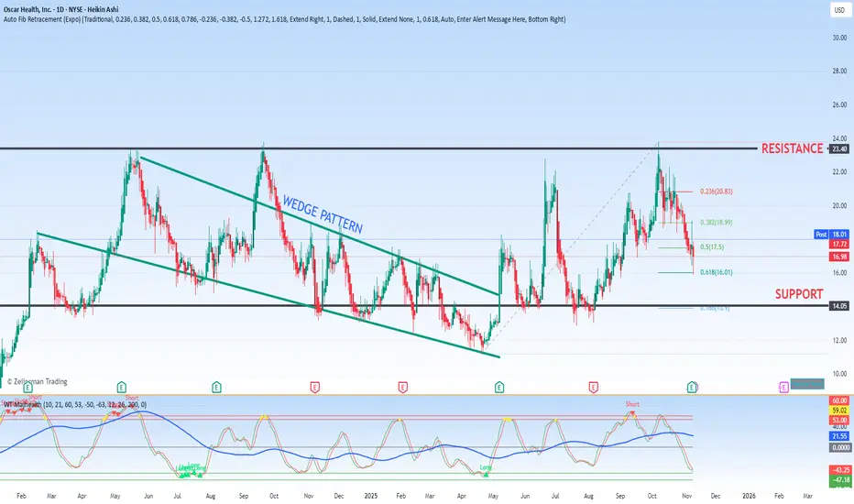
Task: Open the USD currency selector
Action: click(839, 10)
